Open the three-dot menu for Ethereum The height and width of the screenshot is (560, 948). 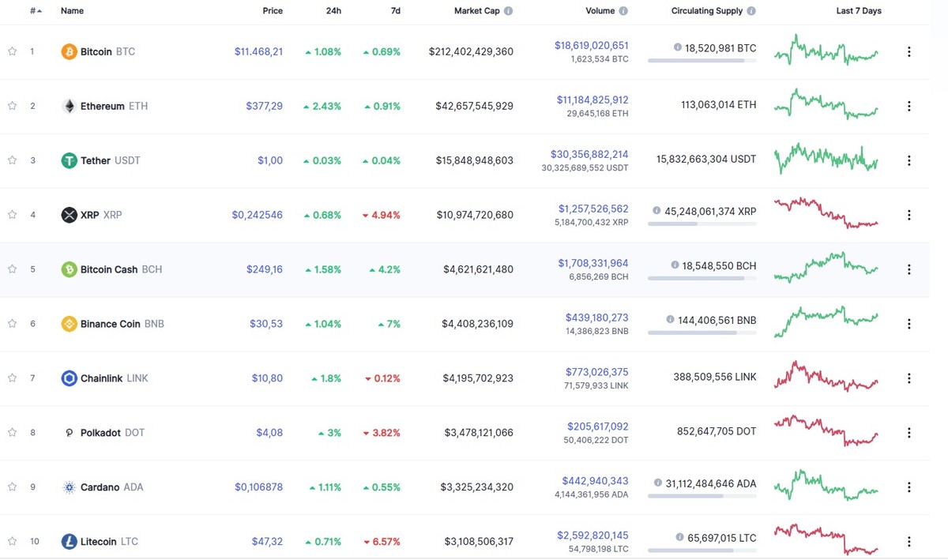(908, 107)
